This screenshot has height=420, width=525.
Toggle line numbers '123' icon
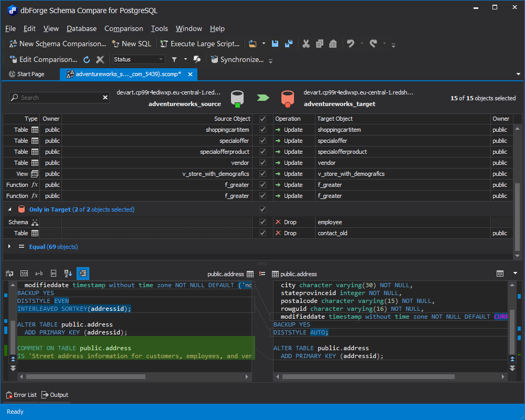pyautogui.click(x=24, y=274)
